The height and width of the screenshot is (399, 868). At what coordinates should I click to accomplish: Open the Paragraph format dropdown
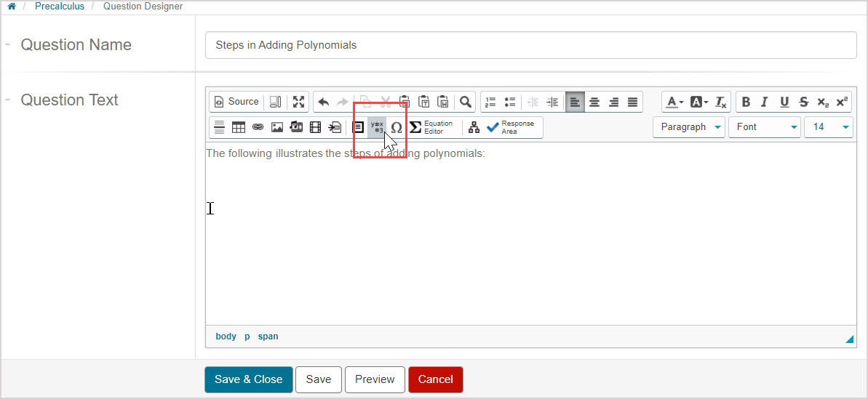(689, 127)
